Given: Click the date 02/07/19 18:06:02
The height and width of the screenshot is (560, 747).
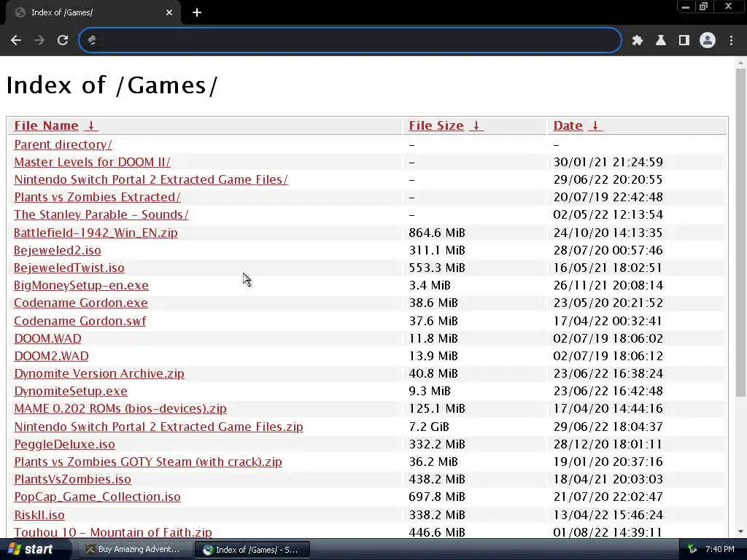Looking at the screenshot, I should point(608,338).
